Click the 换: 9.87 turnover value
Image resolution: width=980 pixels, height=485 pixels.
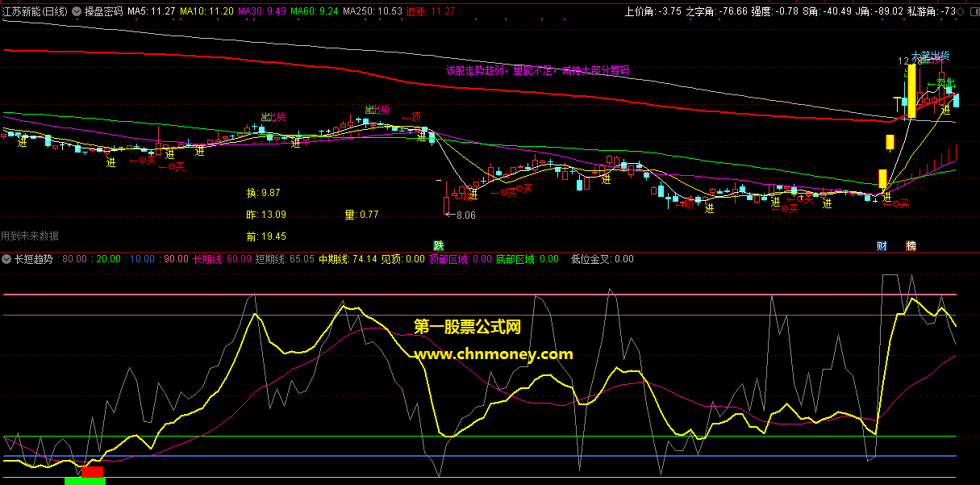point(263,193)
